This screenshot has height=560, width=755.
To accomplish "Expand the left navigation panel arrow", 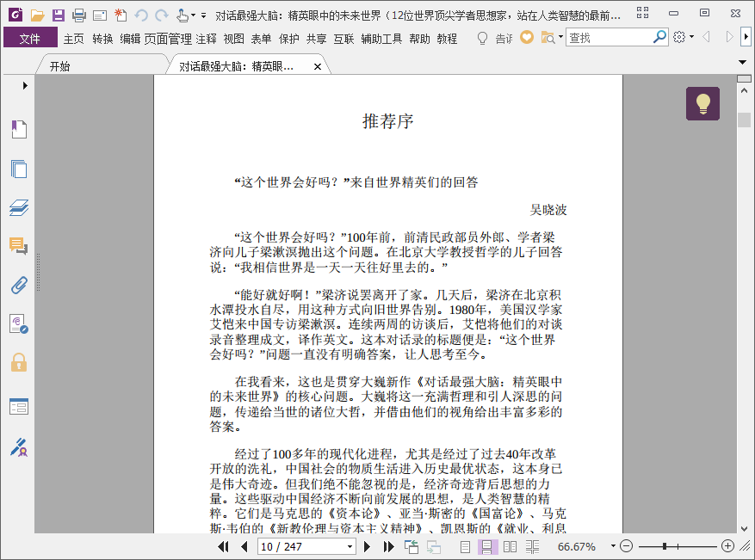I will pyautogui.click(x=25, y=86).
